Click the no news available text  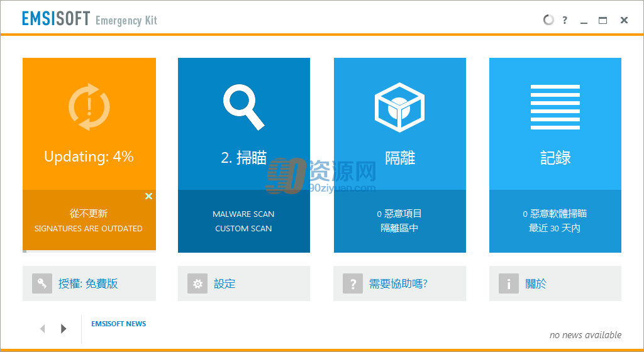[x=586, y=335]
